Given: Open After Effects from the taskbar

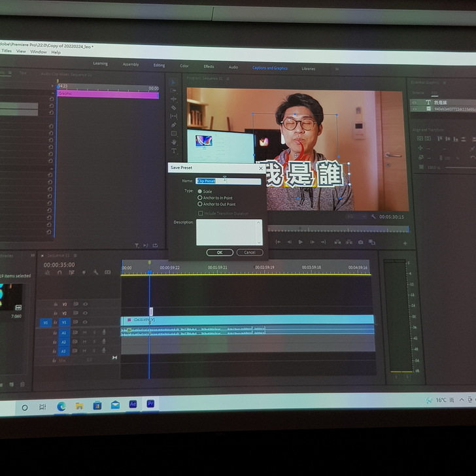Looking at the screenshot, I should (x=133, y=405).
